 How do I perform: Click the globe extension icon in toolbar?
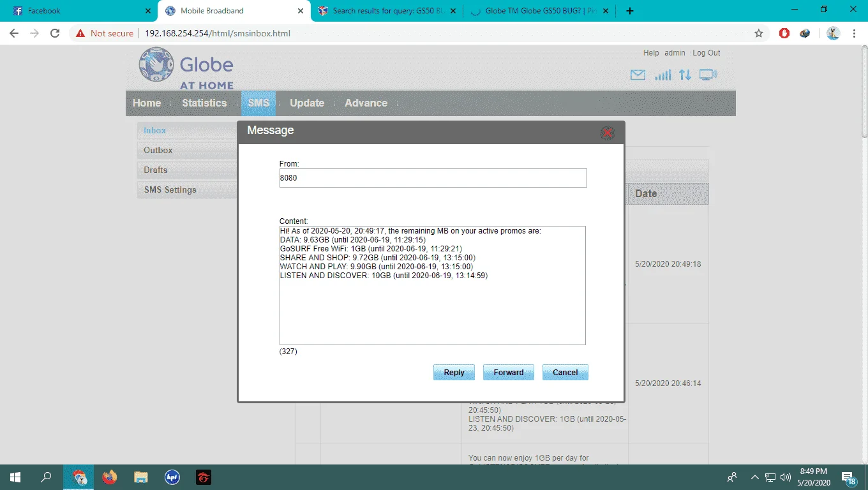[805, 33]
